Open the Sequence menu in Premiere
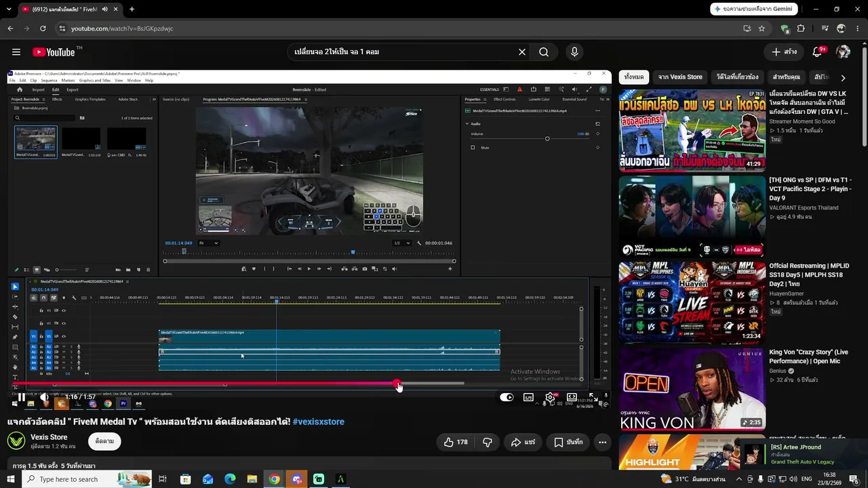Image resolution: width=868 pixels, height=488 pixels. pos(49,80)
